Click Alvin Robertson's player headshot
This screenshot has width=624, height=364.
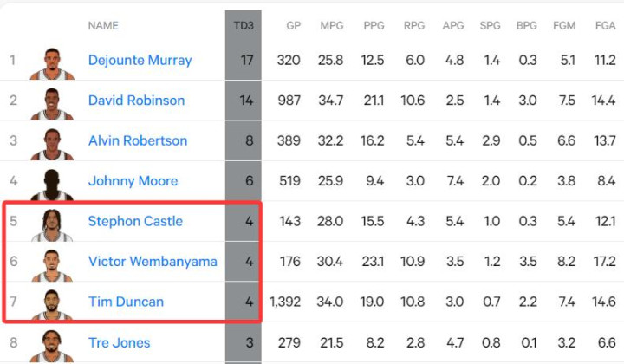click(51, 142)
